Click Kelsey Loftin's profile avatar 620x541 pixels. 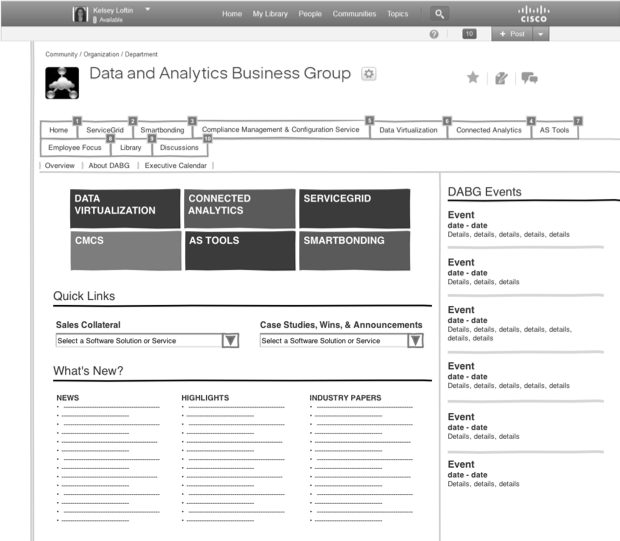[x=80, y=14]
